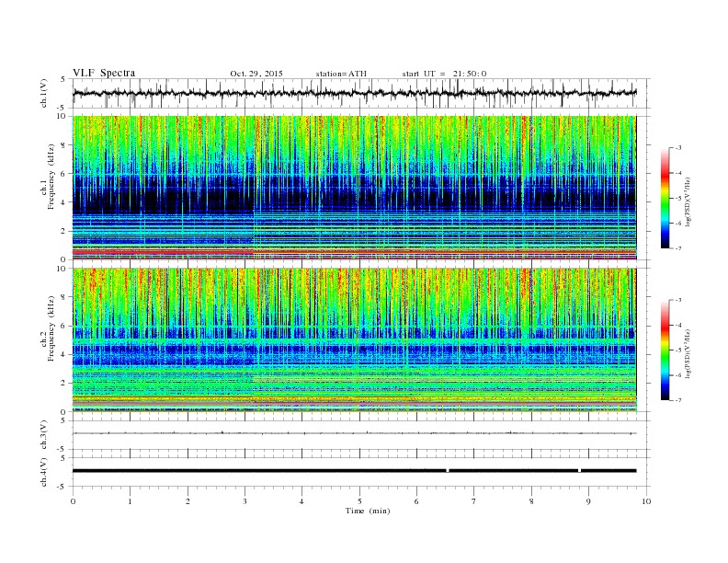The height and width of the screenshot is (563, 728).
Task: Click the "1" minute tick label
Action: tap(130, 501)
